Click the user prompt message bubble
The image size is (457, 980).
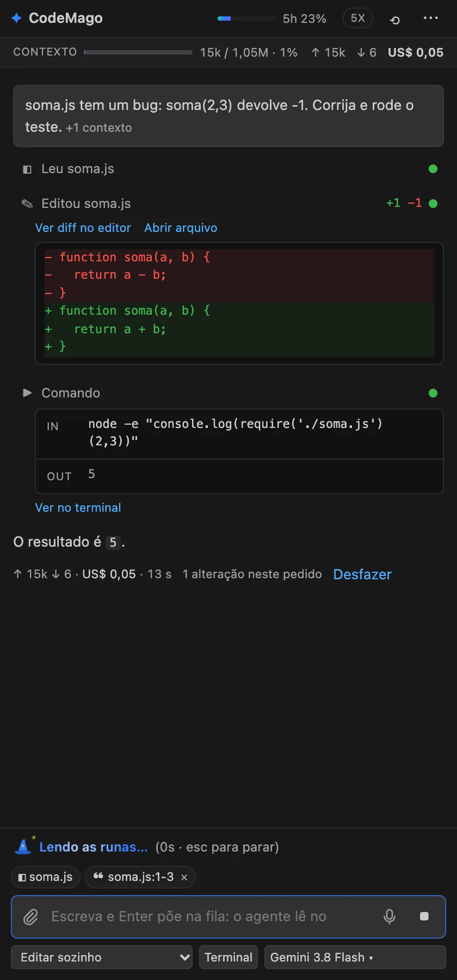point(228,116)
